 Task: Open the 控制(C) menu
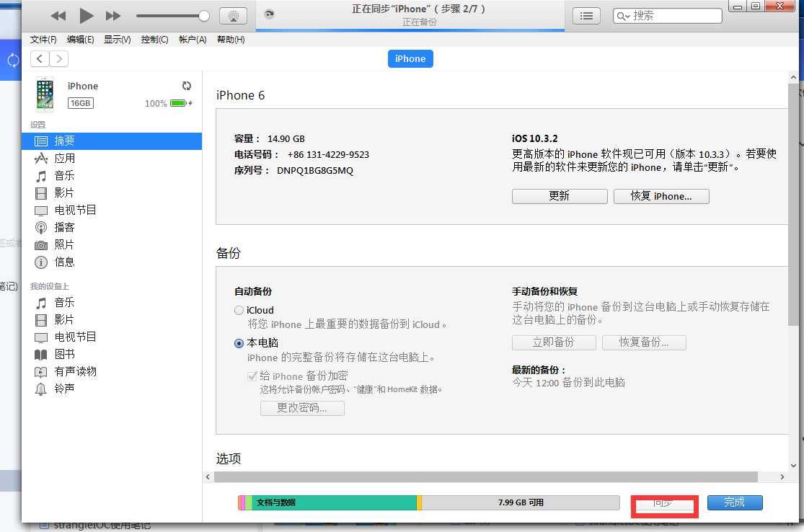(x=155, y=40)
